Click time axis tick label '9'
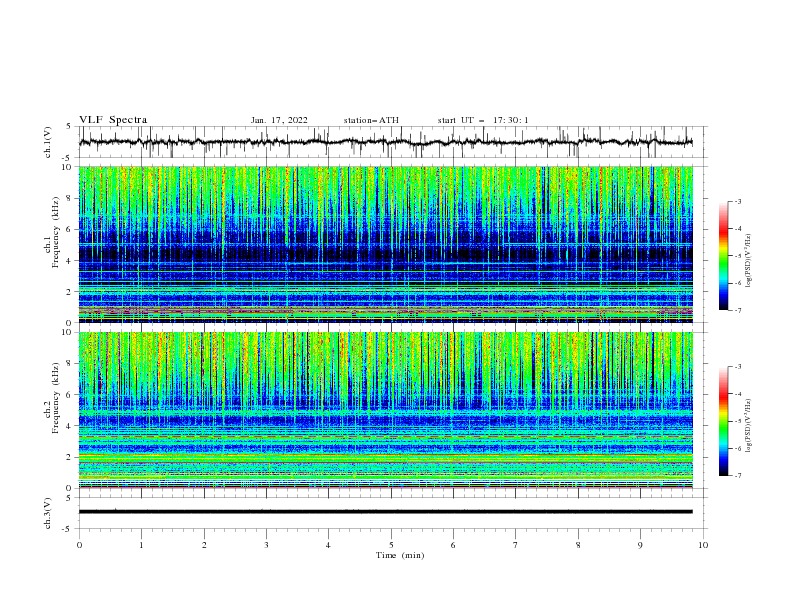 click(x=640, y=545)
